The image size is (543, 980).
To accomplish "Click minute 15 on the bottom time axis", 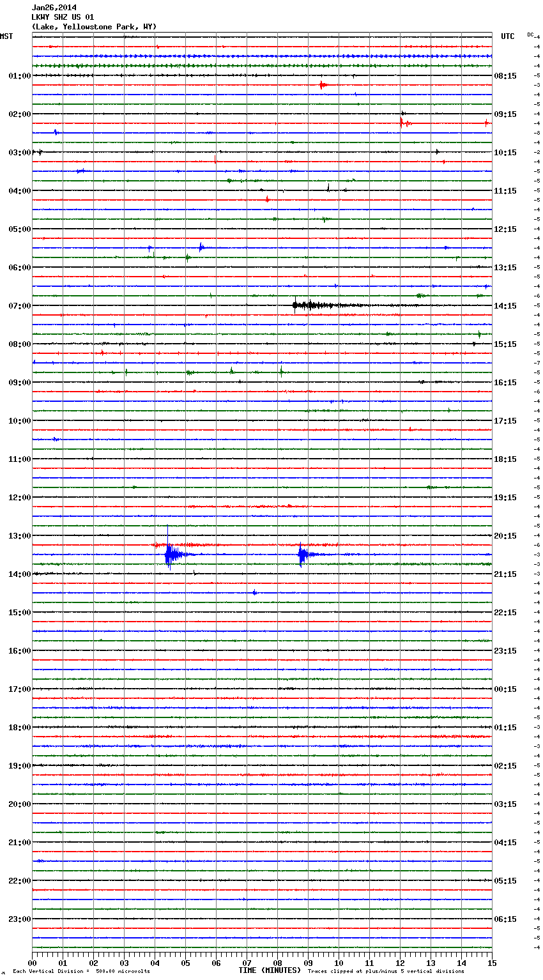I will pos(492,963).
